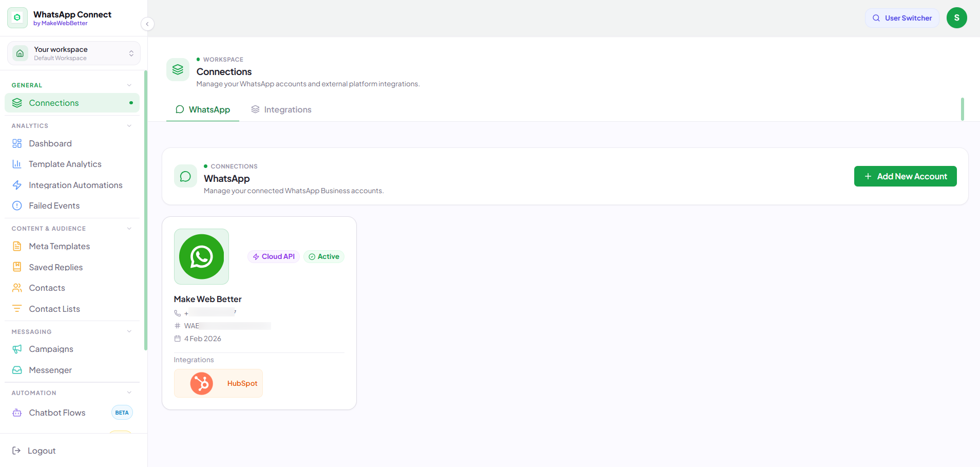Click the Dashboard grid icon
The height and width of the screenshot is (467, 980).
[x=17, y=143]
